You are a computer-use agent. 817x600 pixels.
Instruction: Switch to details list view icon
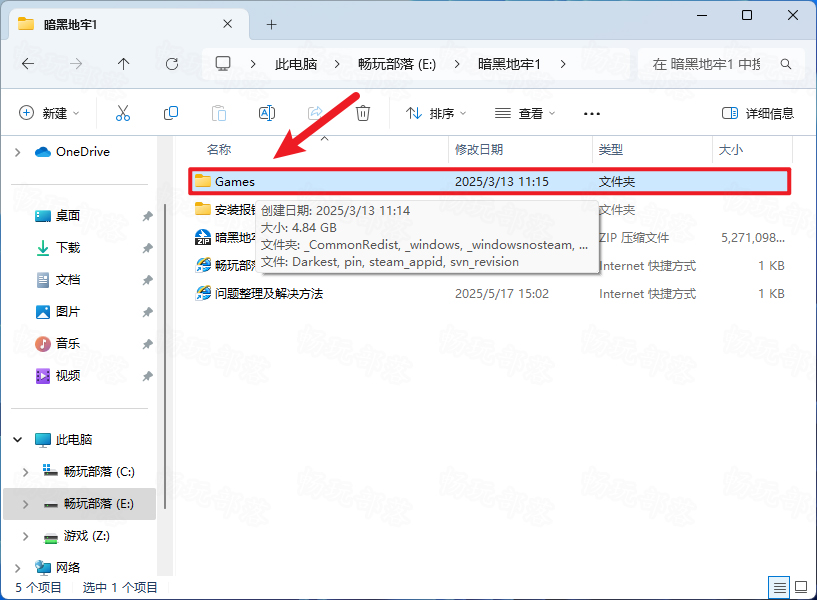point(779,588)
